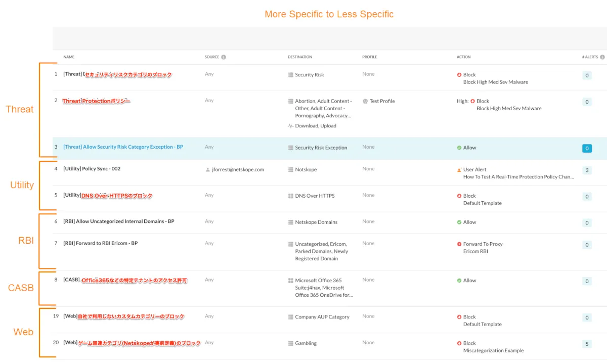This screenshot has height=364, width=607.
Task: Select Netskope Domains destination text
Action: coord(316,222)
